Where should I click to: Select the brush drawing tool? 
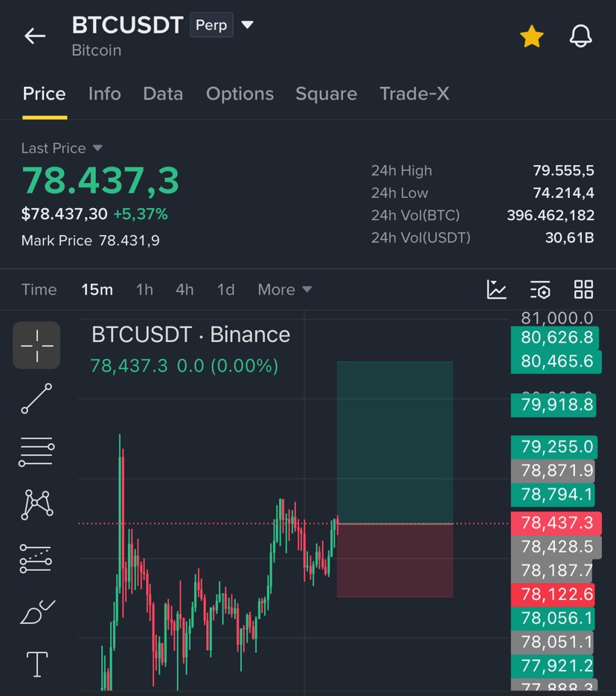[37, 612]
